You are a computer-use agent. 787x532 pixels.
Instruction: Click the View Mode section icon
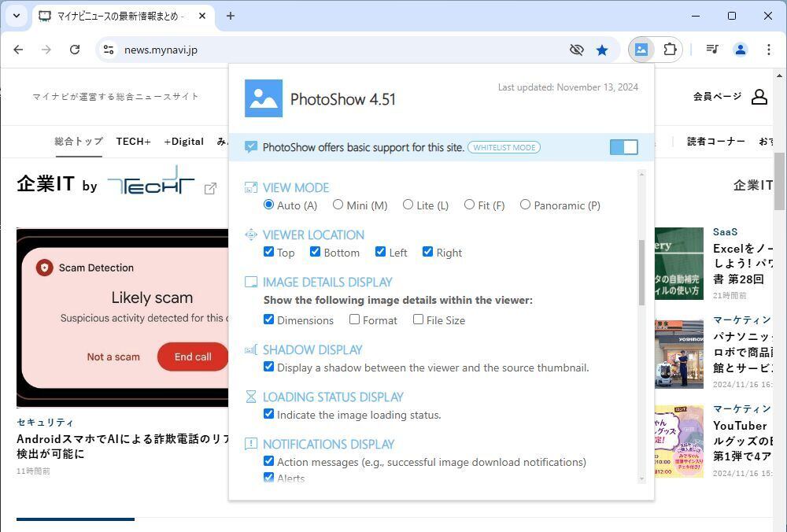click(250, 188)
